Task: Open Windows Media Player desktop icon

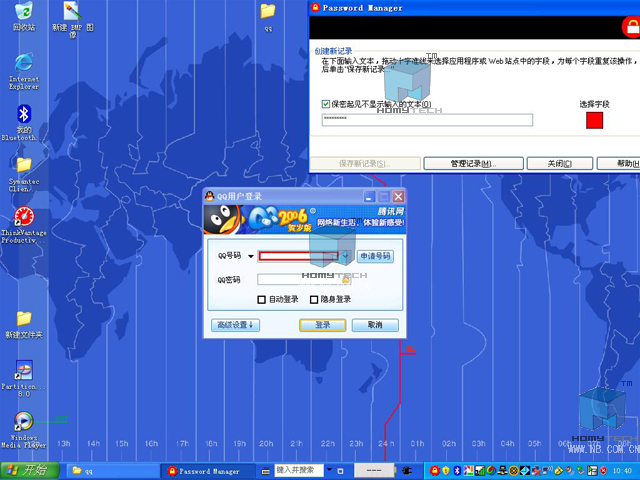Action: click(x=23, y=421)
